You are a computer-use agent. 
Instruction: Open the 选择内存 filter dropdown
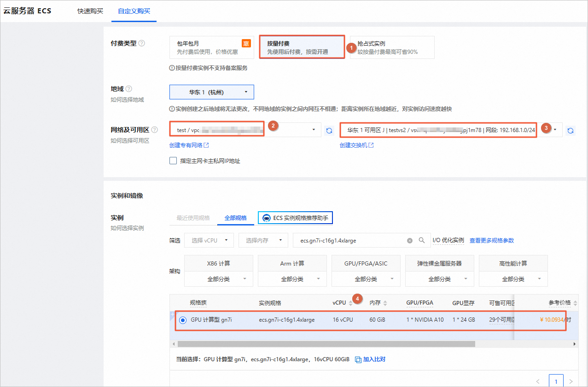point(264,240)
